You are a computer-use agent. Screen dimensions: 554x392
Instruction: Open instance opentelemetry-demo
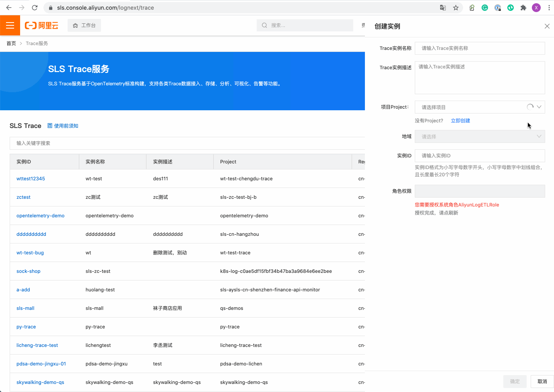tap(40, 216)
